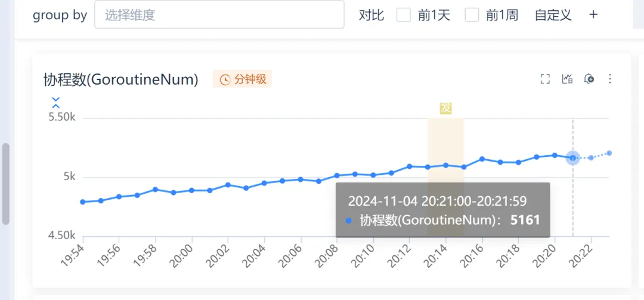
Task: Open the group by 选择维度 dropdown
Action: (x=219, y=15)
